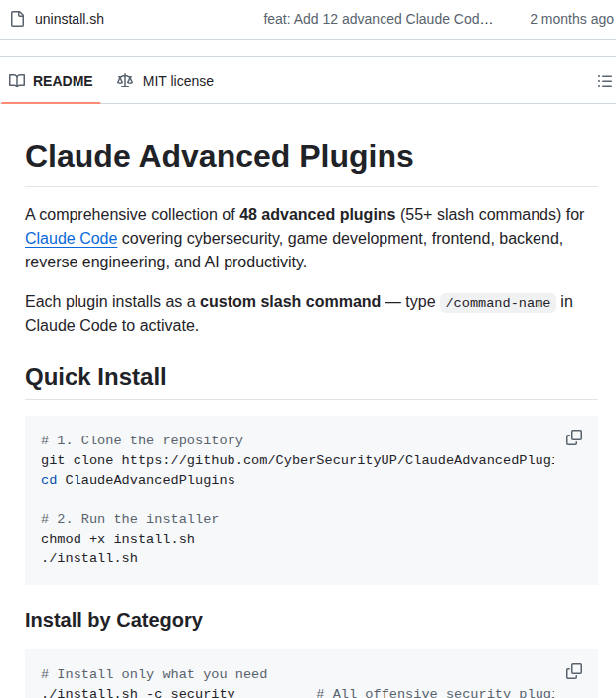Viewport: 616px width, 698px height.
Task: Click the '# 2. Run the installer' comment
Action: [130, 519]
